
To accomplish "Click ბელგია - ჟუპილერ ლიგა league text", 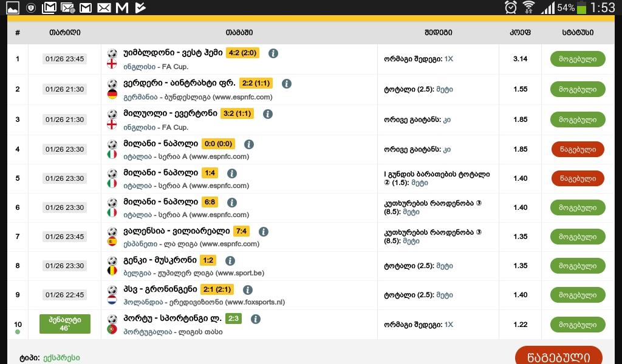I will [x=194, y=273].
